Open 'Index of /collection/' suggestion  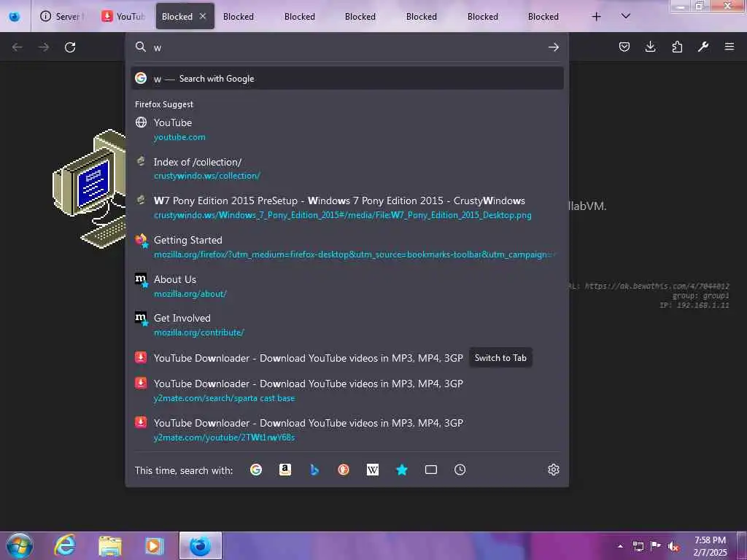coord(347,168)
